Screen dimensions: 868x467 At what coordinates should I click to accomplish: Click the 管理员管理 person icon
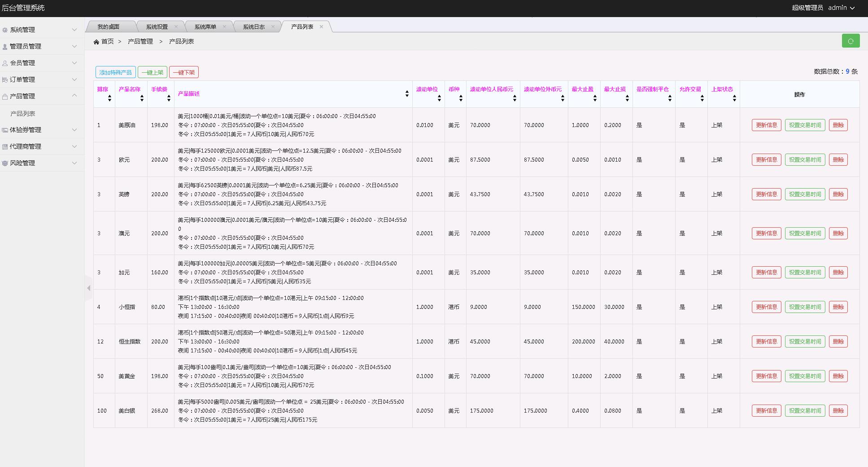(5, 46)
